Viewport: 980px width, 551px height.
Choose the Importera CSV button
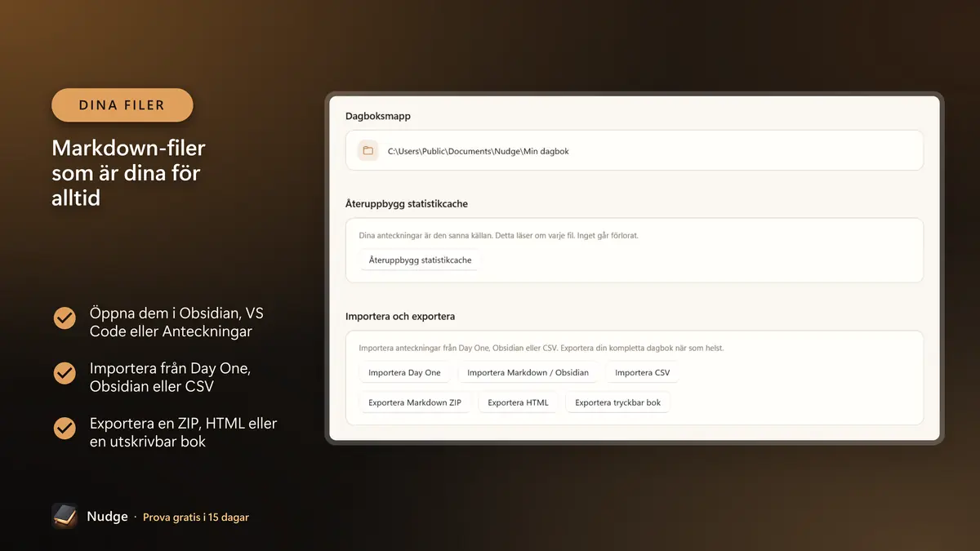pyautogui.click(x=642, y=373)
